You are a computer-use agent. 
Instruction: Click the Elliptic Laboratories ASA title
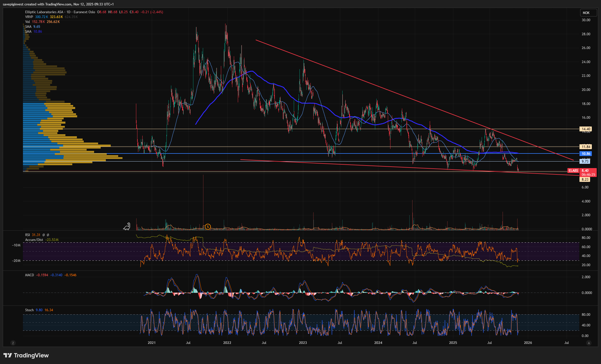click(44, 12)
